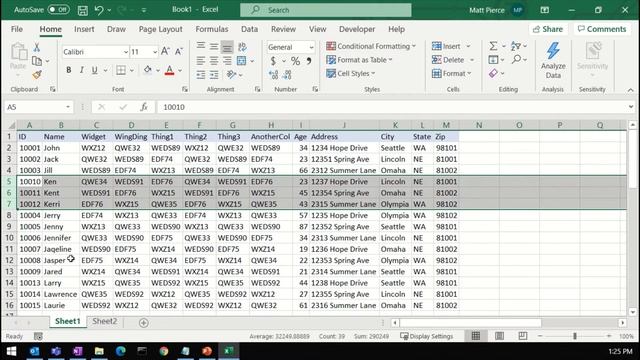Click the Undo arrow icon
Image resolution: width=640 pixels, height=360 pixels.
coord(99,10)
